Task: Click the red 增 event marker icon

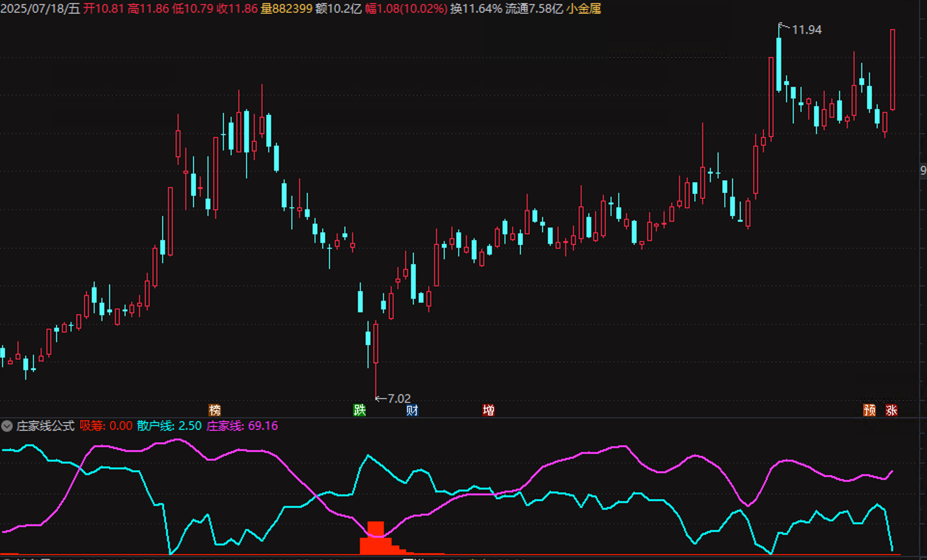Action: (x=488, y=410)
